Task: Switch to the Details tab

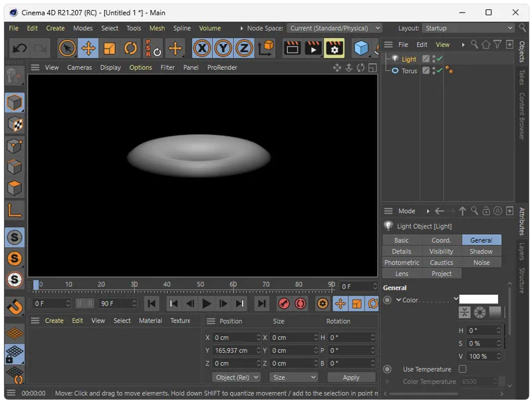Action: 402,252
